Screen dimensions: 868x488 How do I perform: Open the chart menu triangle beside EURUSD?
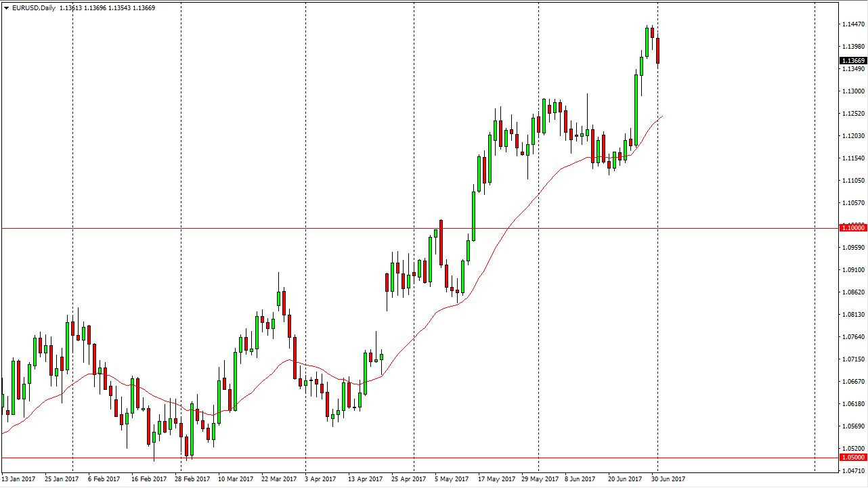6,8
